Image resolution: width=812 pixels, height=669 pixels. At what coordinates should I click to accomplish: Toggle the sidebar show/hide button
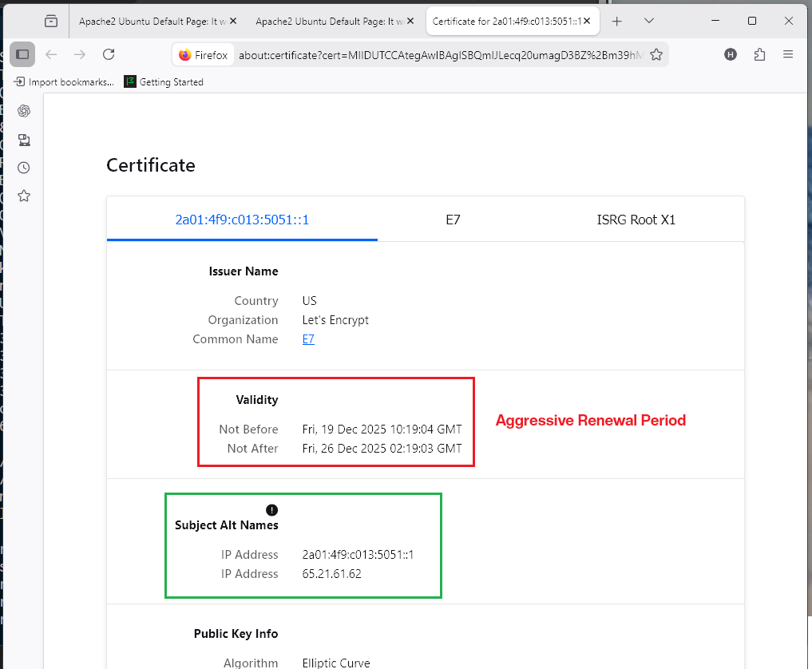(22, 54)
